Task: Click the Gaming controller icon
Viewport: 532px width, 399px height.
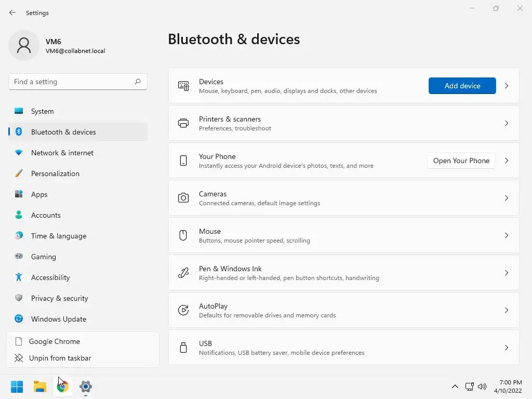Action: [19, 257]
